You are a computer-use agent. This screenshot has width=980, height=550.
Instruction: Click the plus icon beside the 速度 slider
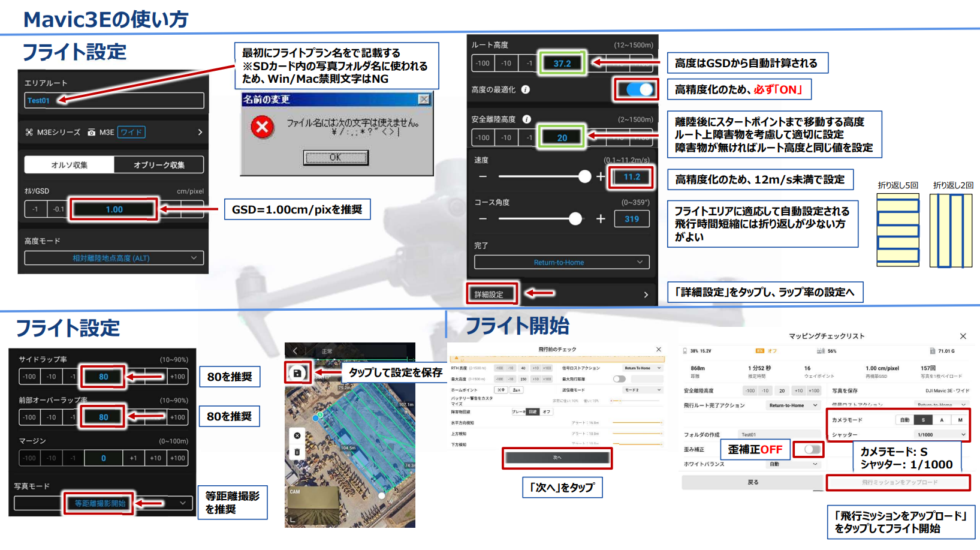tap(601, 176)
